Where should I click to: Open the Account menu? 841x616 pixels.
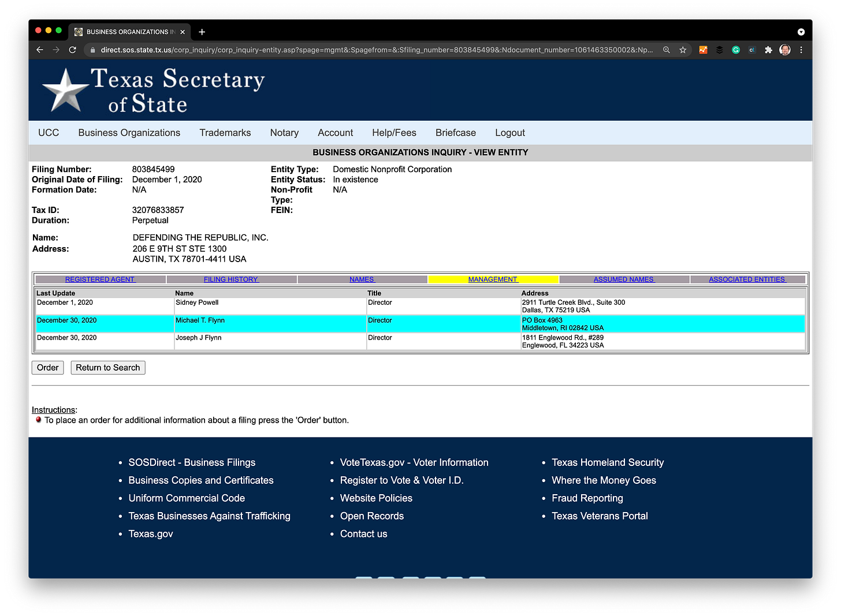pyautogui.click(x=335, y=133)
